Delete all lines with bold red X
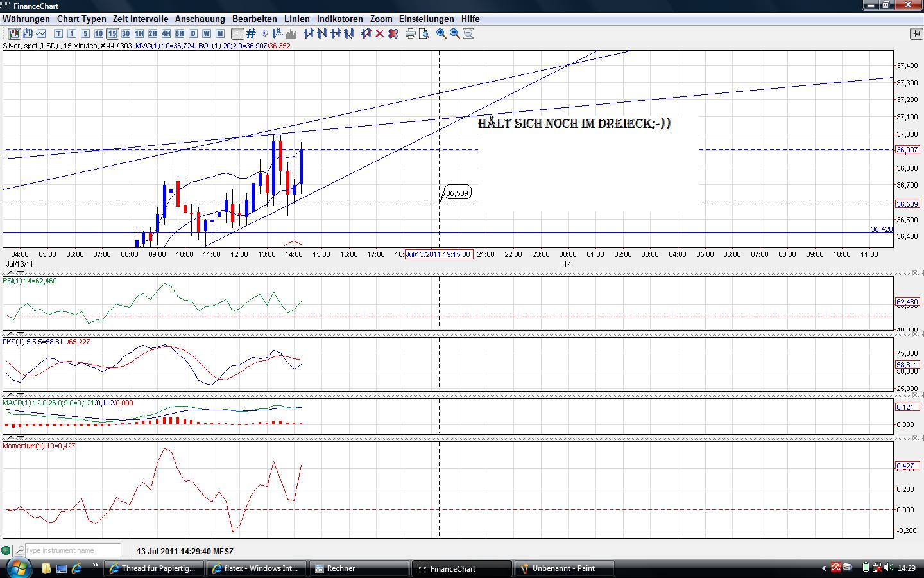Viewport: 924px width, 578px height. [393, 33]
